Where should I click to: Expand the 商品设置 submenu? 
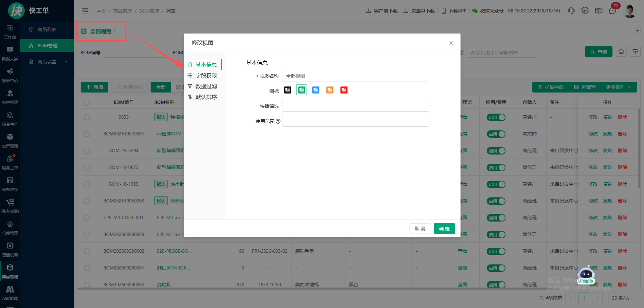point(47,62)
